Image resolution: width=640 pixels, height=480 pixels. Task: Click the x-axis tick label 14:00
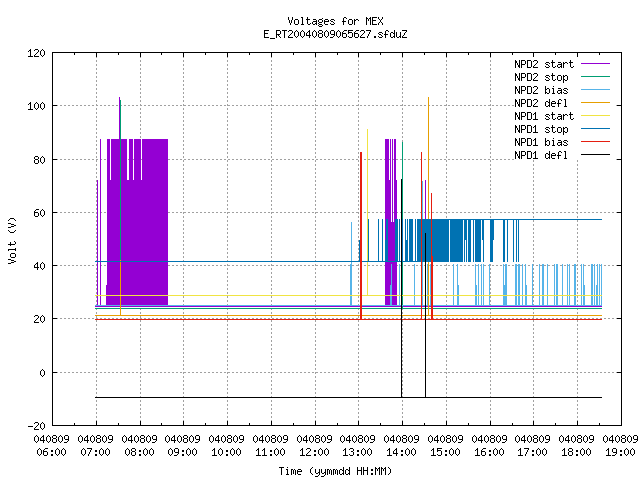click(x=402, y=452)
